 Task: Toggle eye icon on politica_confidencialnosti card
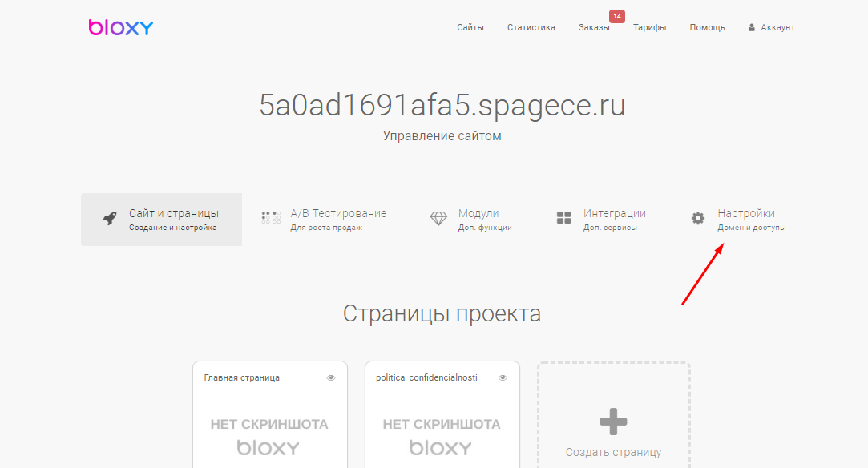tap(503, 377)
